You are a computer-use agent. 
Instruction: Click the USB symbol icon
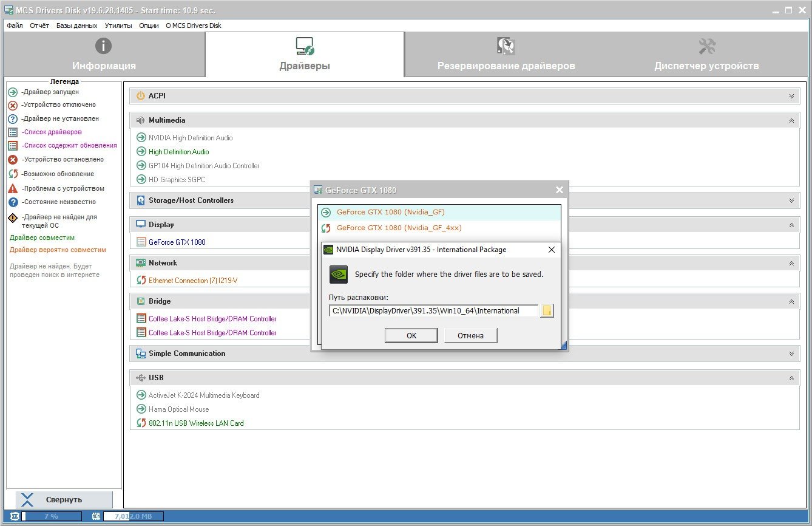[141, 378]
